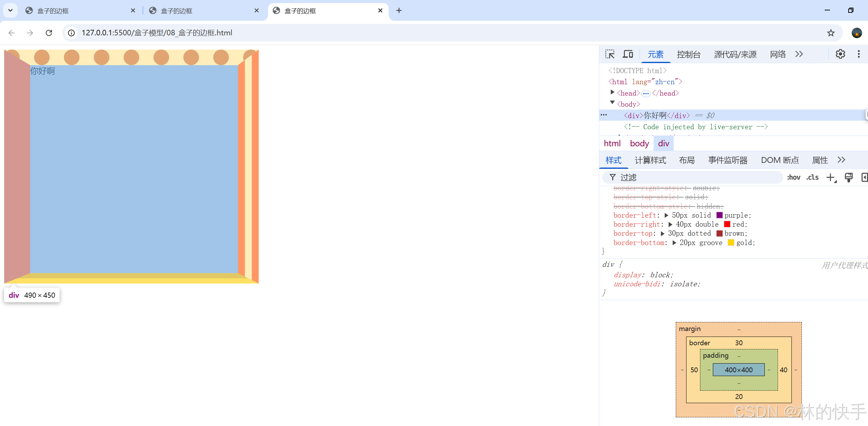Open DevTools three-dot customize menu
868x426 pixels.
click(x=859, y=54)
